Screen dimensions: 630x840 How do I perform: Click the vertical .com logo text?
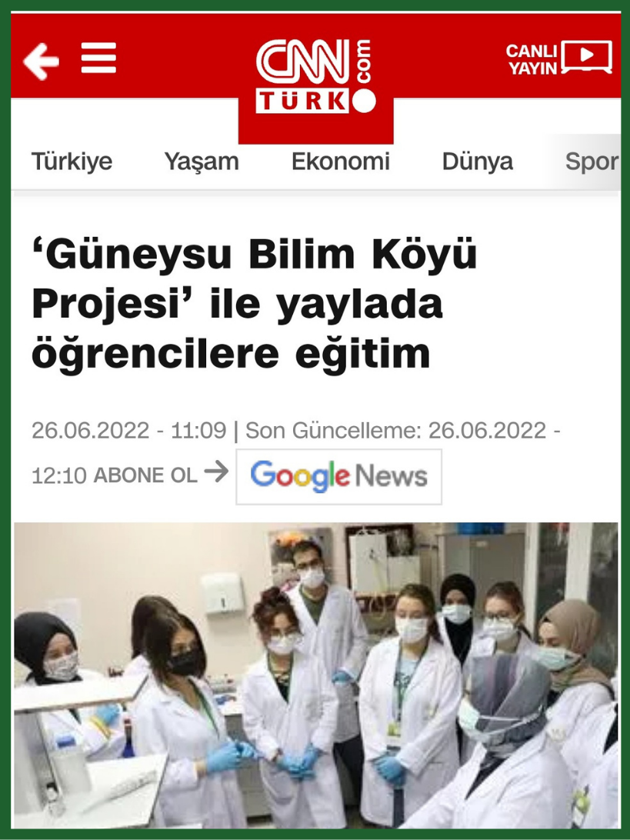[x=362, y=62]
